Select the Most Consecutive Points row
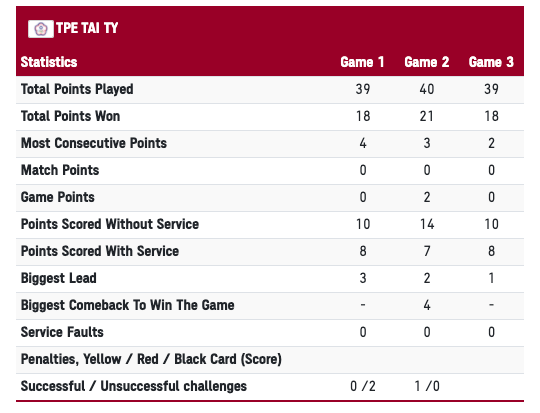Image resolution: width=540 pixels, height=413 pixels. pos(270,143)
